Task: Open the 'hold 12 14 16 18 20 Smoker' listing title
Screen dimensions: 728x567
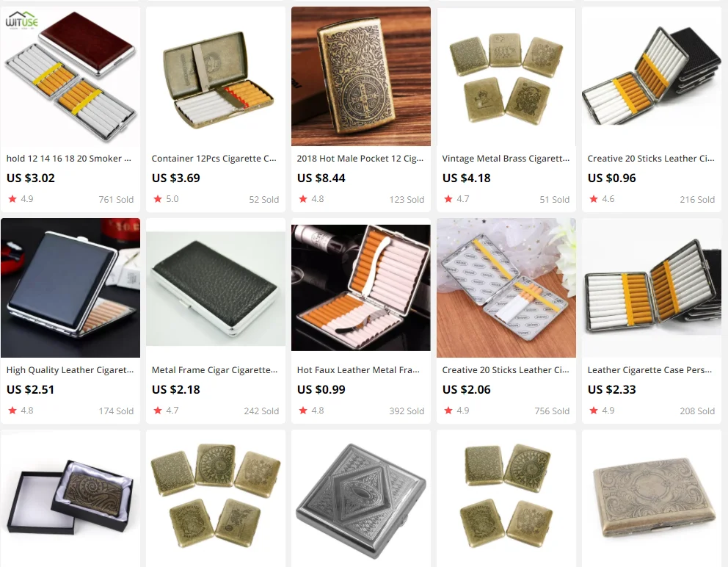Action: click(x=69, y=159)
